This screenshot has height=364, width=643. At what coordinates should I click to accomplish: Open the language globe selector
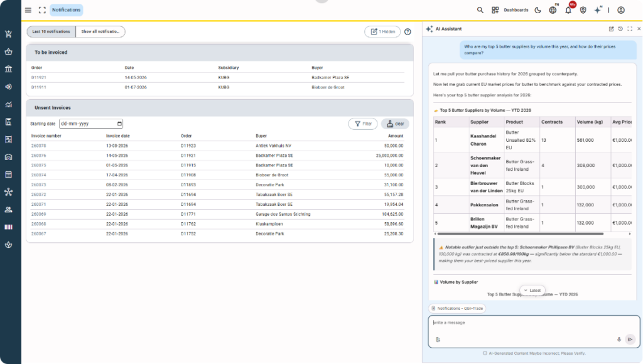coord(553,10)
